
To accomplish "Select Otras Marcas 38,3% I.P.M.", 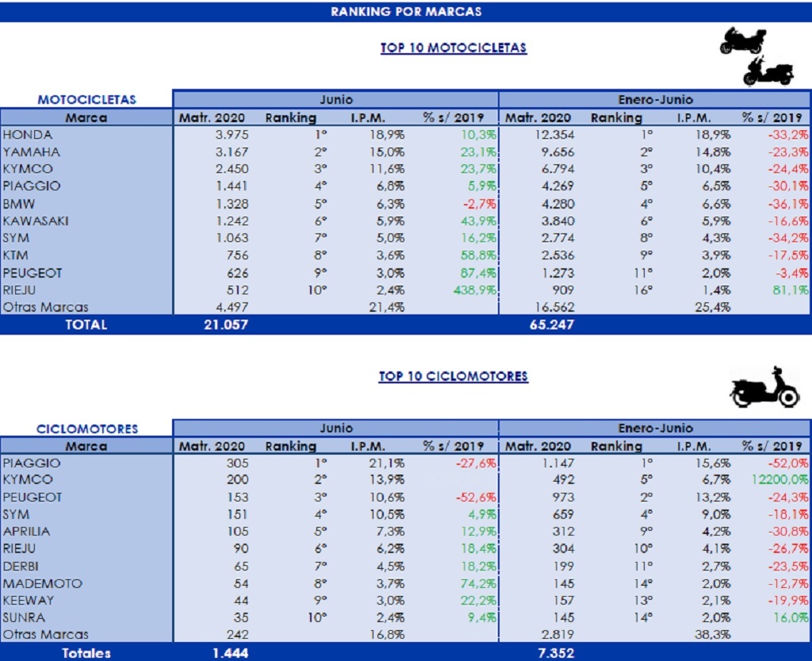I will point(713,635).
